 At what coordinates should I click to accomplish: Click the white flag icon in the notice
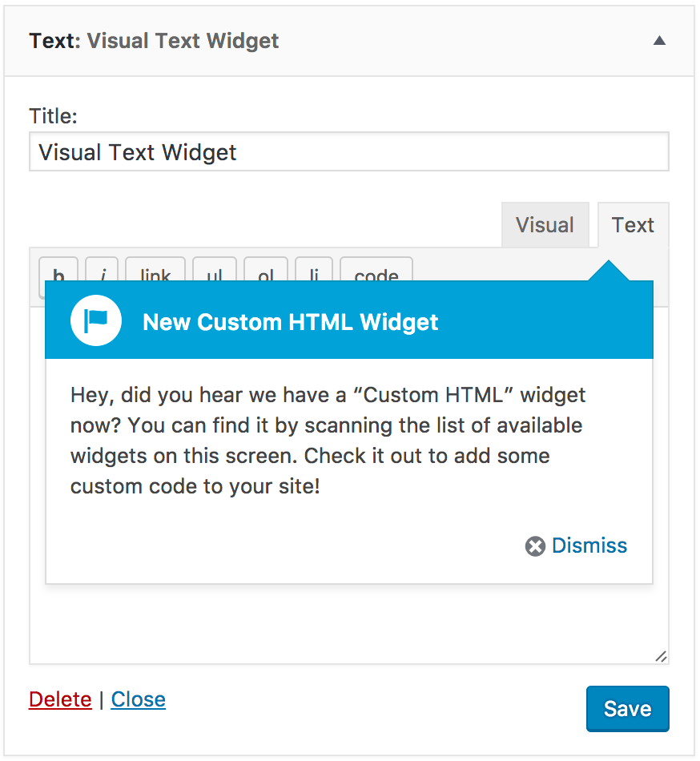pyautogui.click(x=96, y=320)
